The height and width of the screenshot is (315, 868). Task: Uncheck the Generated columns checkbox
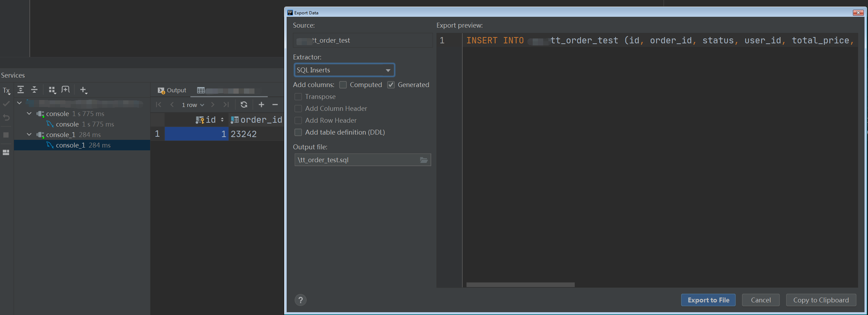click(391, 85)
